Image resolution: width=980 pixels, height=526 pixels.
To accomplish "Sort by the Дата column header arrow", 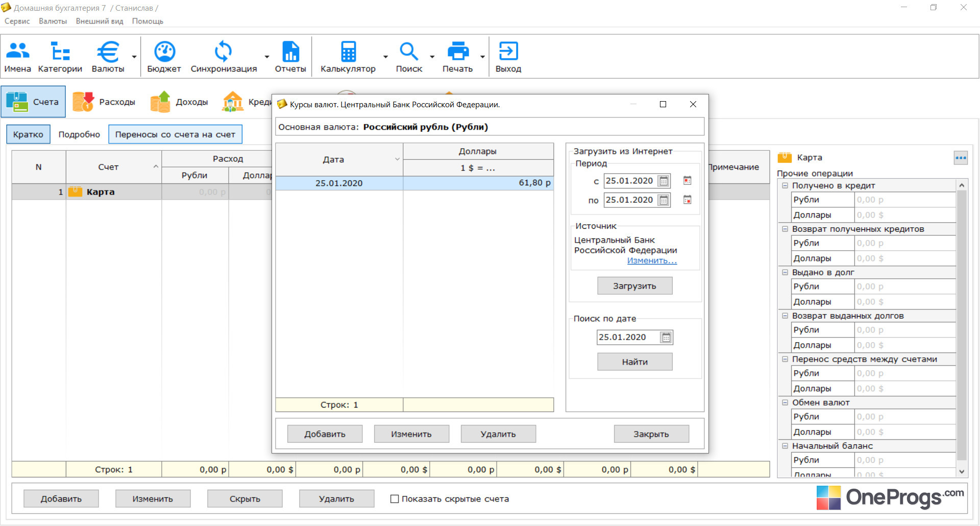I will click(397, 159).
